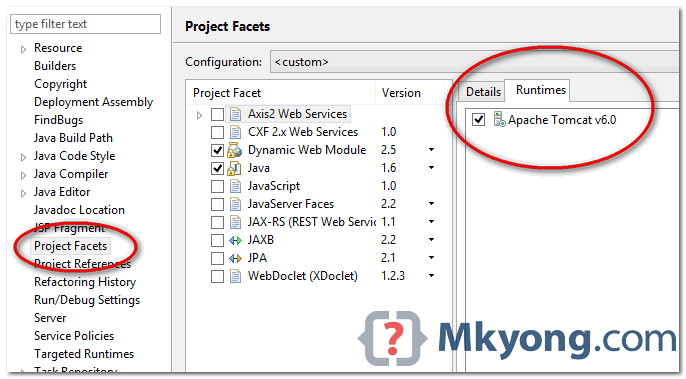Open the Refactoring History page
The width and height of the screenshot is (686, 379).
[x=85, y=282]
